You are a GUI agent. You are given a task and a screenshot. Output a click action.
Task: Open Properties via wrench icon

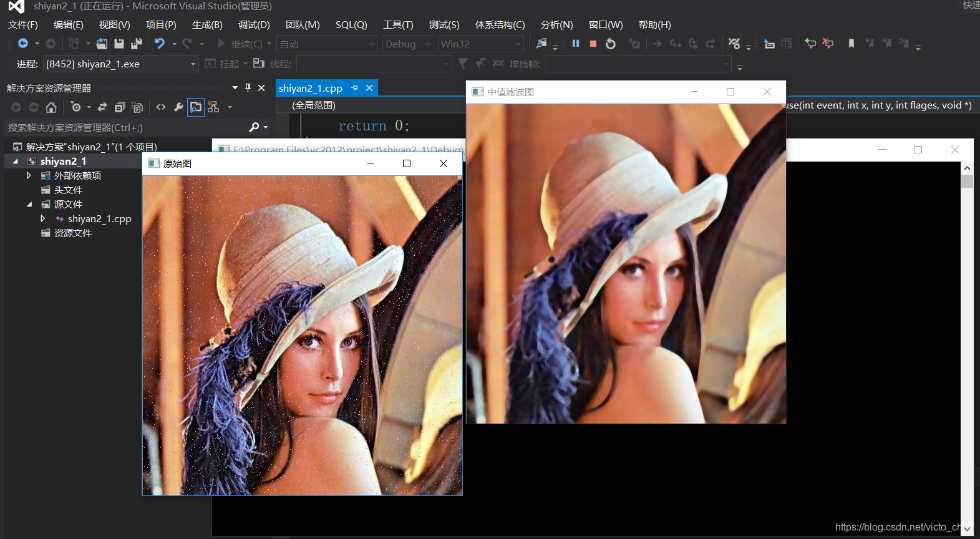(178, 107)
